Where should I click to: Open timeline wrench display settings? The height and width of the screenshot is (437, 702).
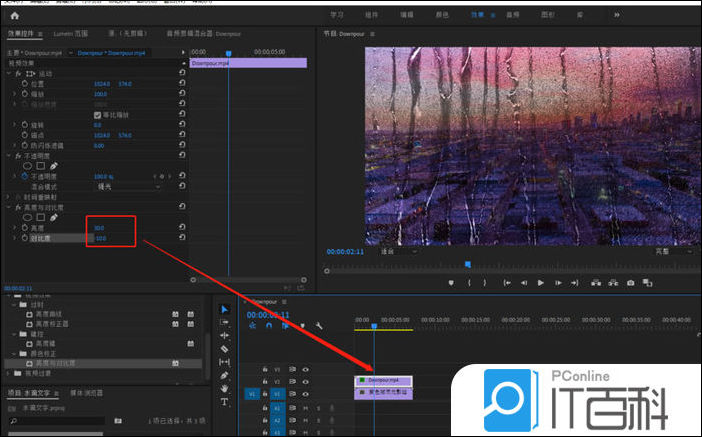coord(318,326)
